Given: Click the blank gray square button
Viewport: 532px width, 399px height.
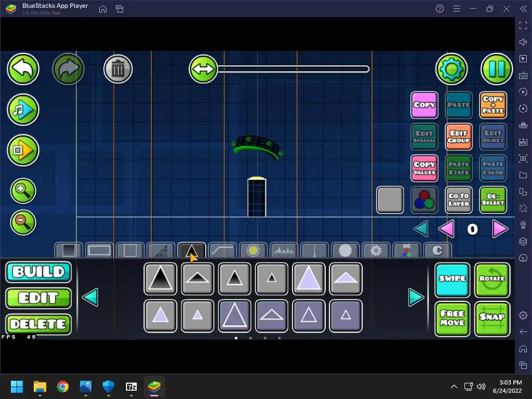Looking at the screenshot, I should tap(390, 200).
